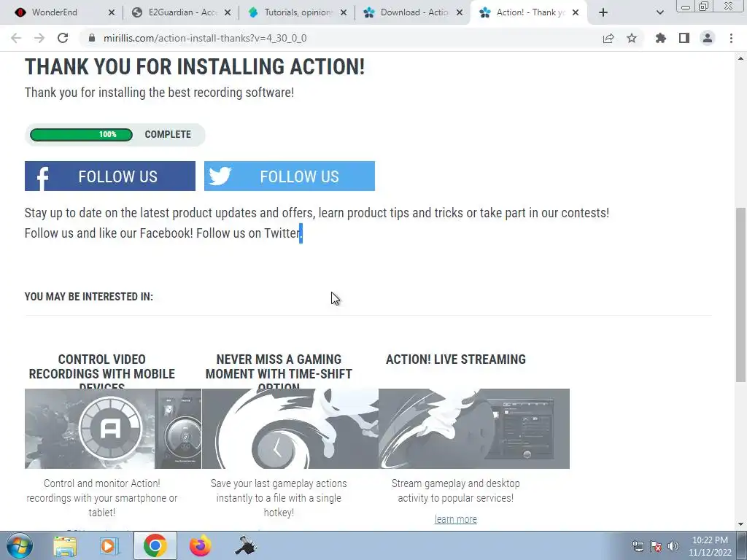Open the Action Center flag icon
The image size is (747, 560).
click(x=656, y=546)
